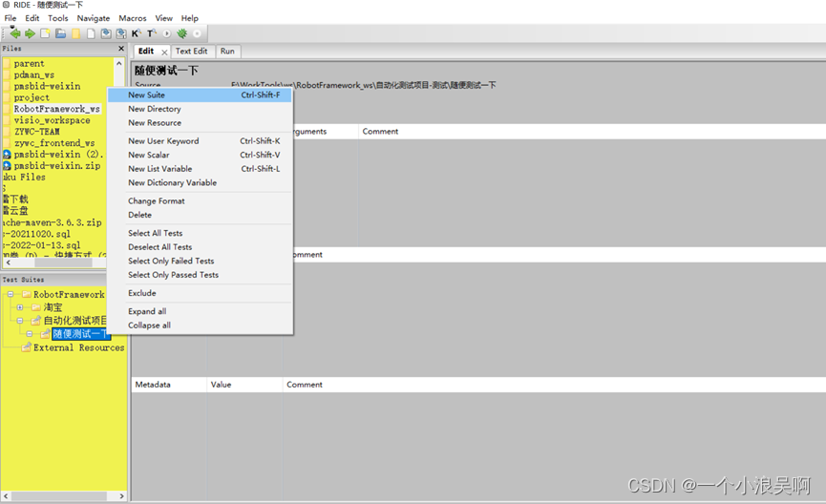Click the 随便测试一下 suite icon
826x504 pixels.
click(x=46, y=334)
